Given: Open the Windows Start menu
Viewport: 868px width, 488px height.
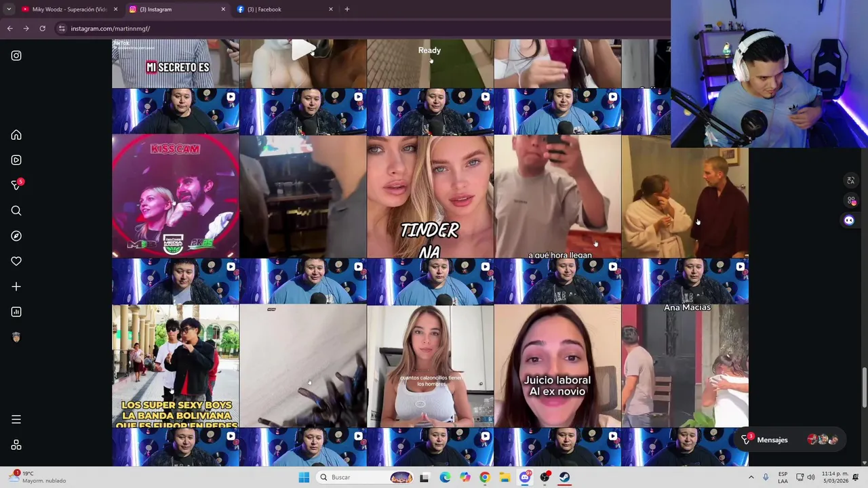Looking at the screenshot, I should (x=304, y=477).
